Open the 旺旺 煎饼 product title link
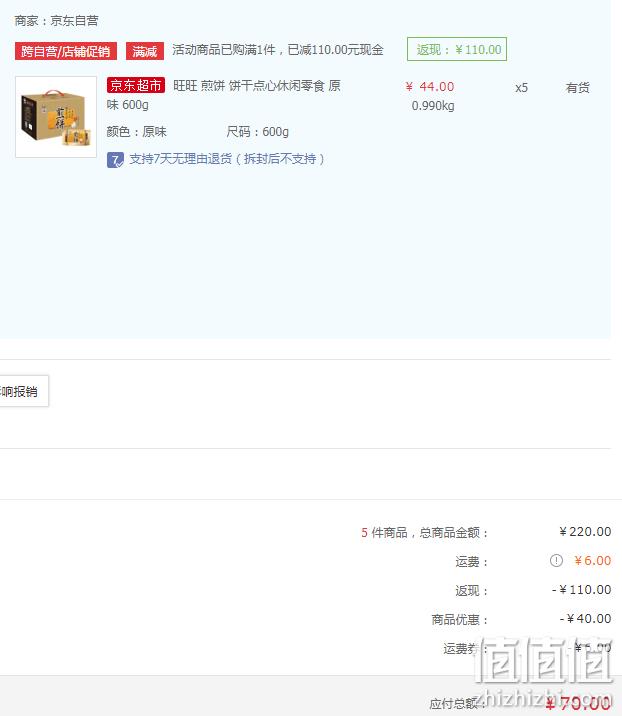The image size is (622, 716). pyautogui.click(x=224, y=95)
